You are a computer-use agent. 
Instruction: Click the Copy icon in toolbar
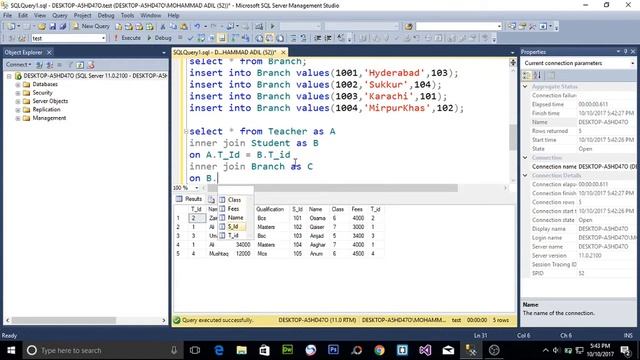point(173,27)
